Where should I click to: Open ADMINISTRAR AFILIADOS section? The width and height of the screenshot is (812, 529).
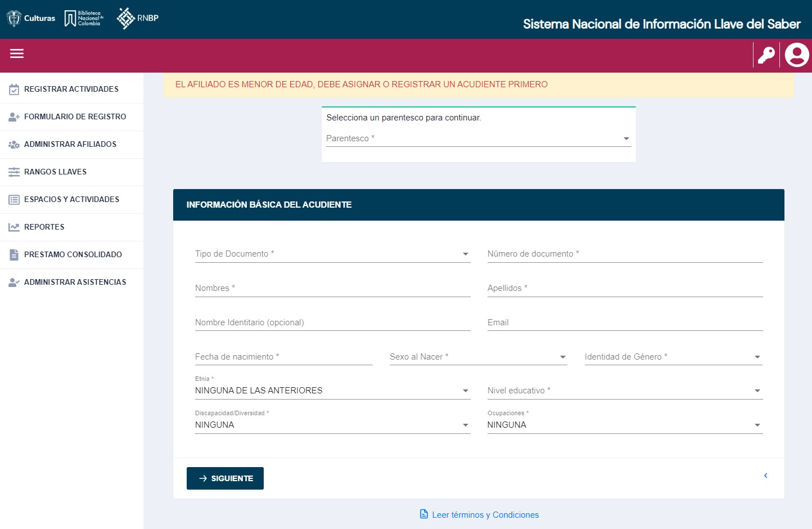tap(71, 145)
